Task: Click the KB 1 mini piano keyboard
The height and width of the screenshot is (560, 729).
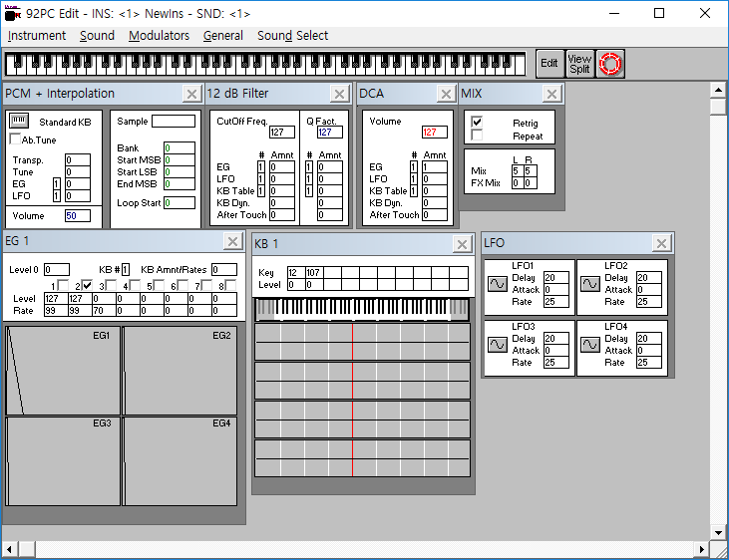Action: [x=362, y=310]
